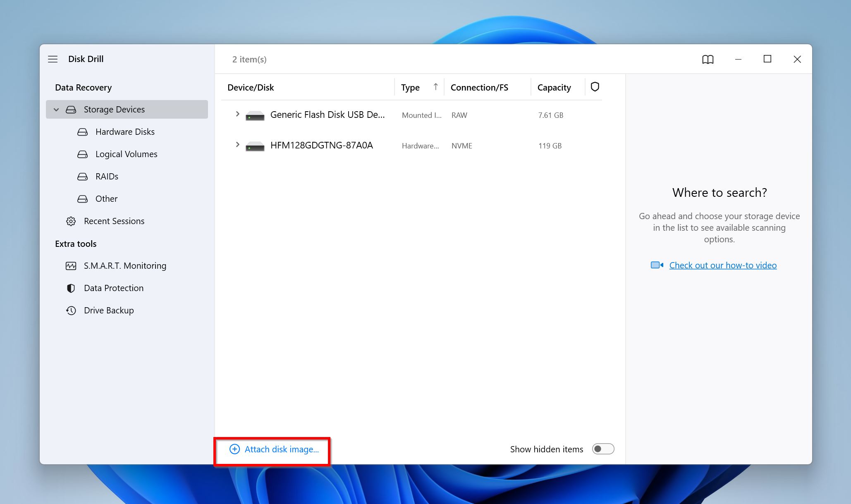851x504 pixels.
Task: Click the book/documentation icon top-right
Action: 708,59
